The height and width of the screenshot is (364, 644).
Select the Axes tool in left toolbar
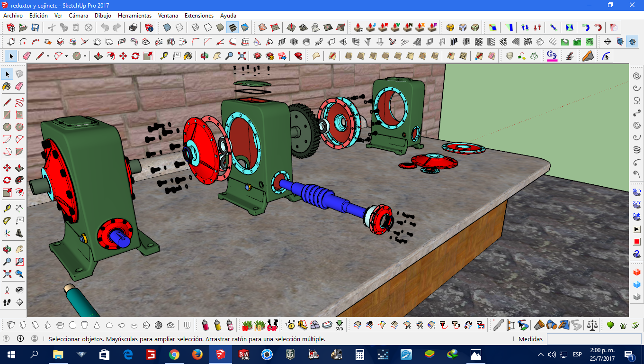click(7, 233)
